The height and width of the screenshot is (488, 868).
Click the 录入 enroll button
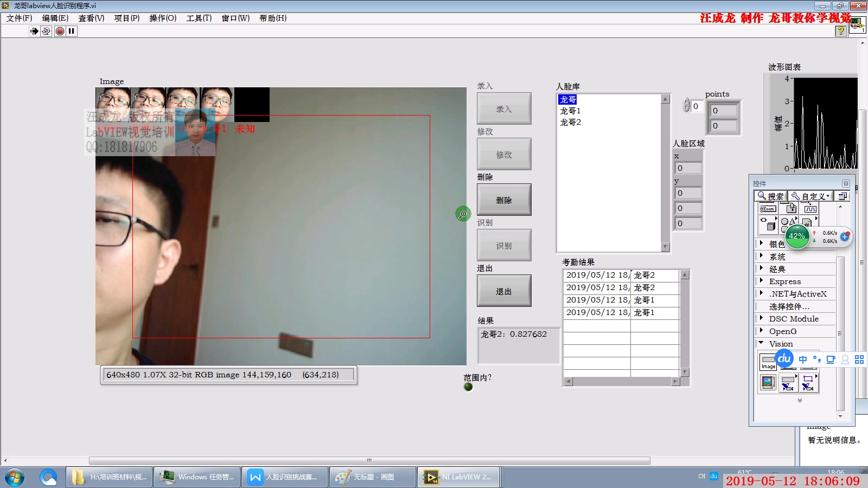(x=503, y=109)
